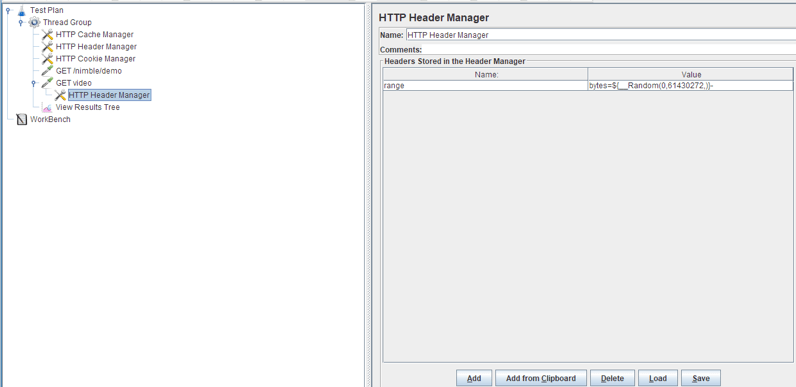Click the range header value cell
The height and width of the screenshot is (387, 796).
pyautogui.click(x=690, y=86)
